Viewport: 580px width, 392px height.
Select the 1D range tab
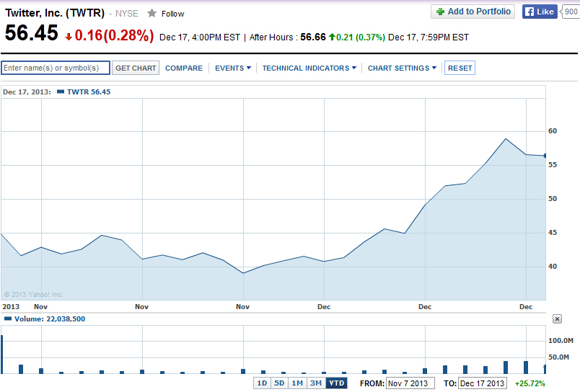point(263,383)
